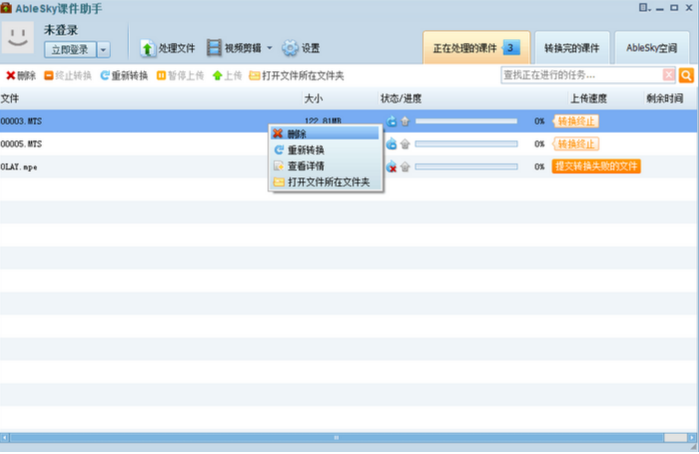Click the user avatar smiley face
Image resolution: width=699 pixels, height=454 pixels.
click(20, 38)
